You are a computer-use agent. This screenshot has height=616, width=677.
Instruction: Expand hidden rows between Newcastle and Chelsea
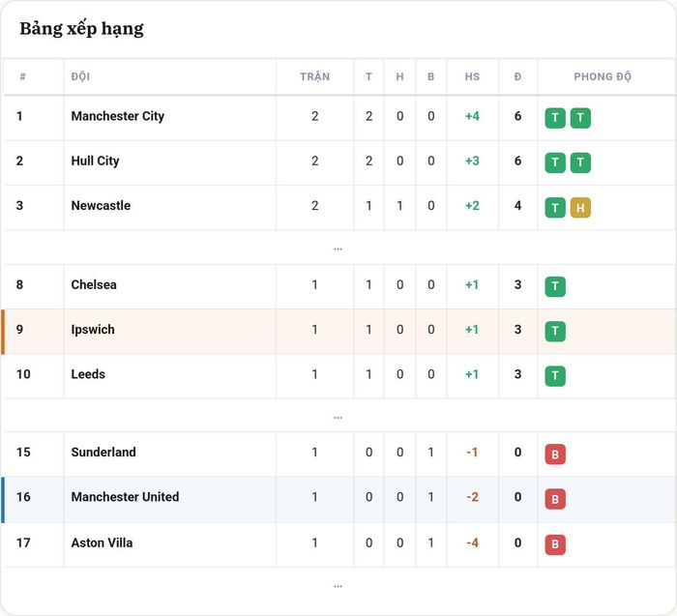[338, 249]
